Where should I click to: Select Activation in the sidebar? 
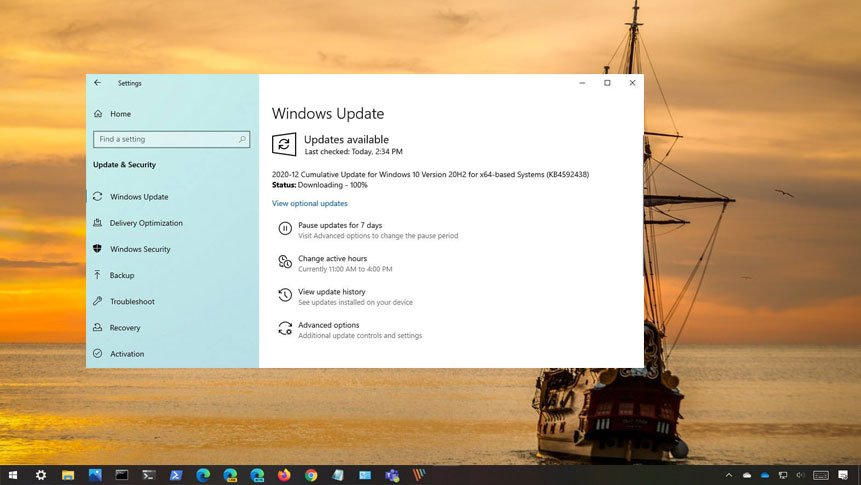pos(127,354)
